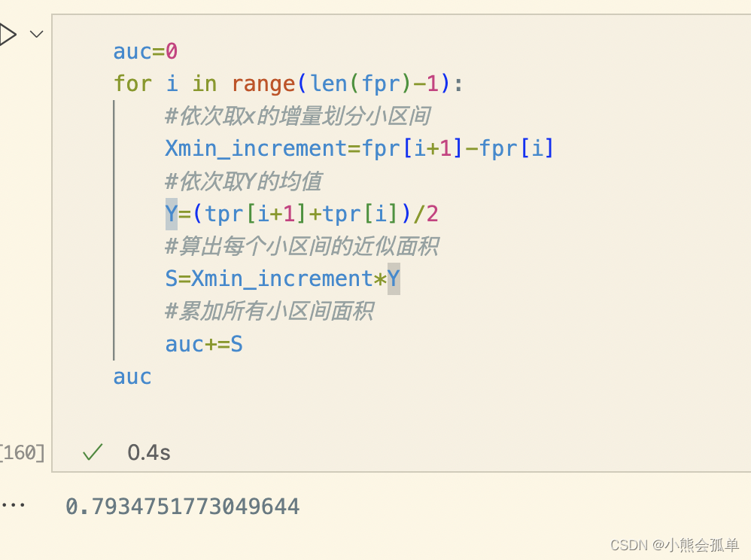Click the auc+=S line
The width and height of the screenshot is (751, 560).
point(204,344)
